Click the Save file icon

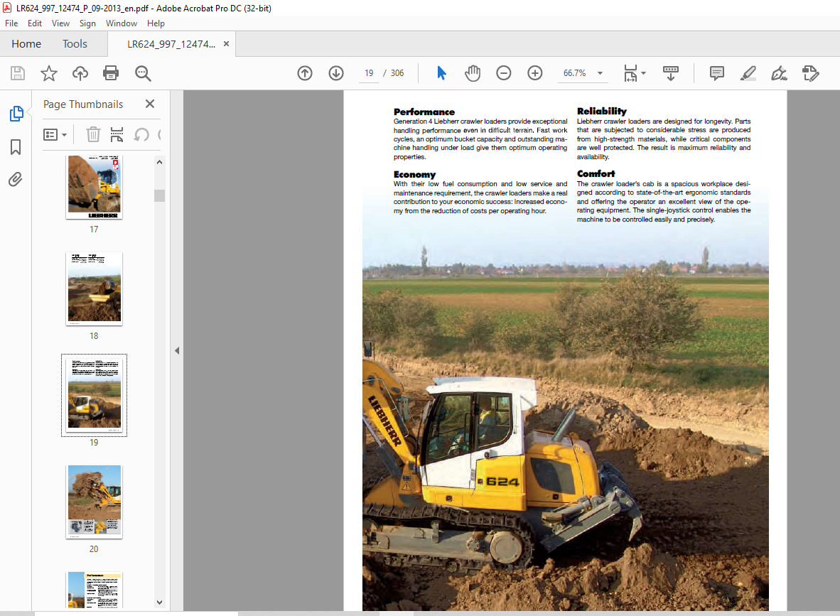(18, 73)
